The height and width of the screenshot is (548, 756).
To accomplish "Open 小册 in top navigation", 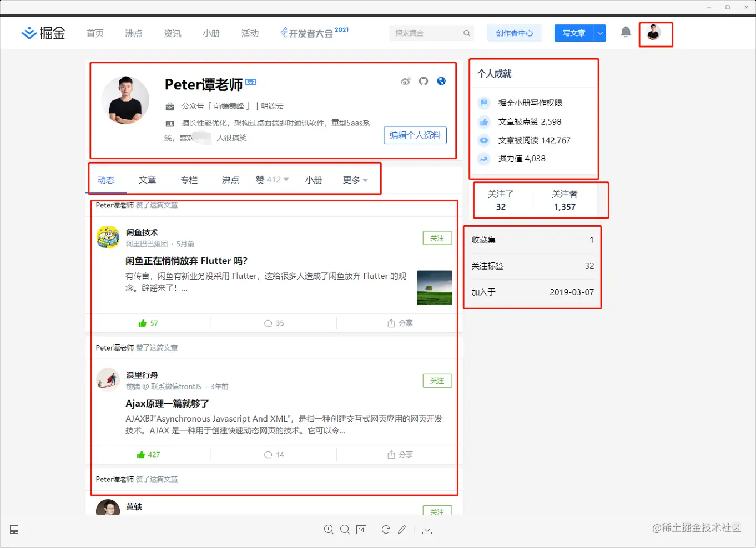I will pyautogui.click(x=211, y=33).
